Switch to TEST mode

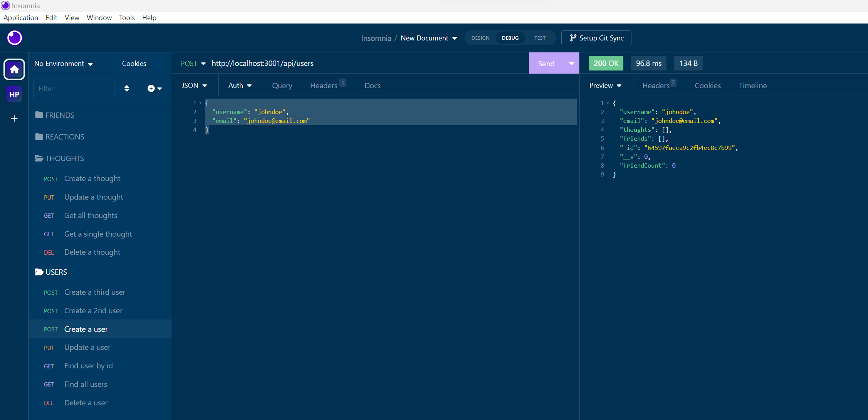(x=539, y=38)
